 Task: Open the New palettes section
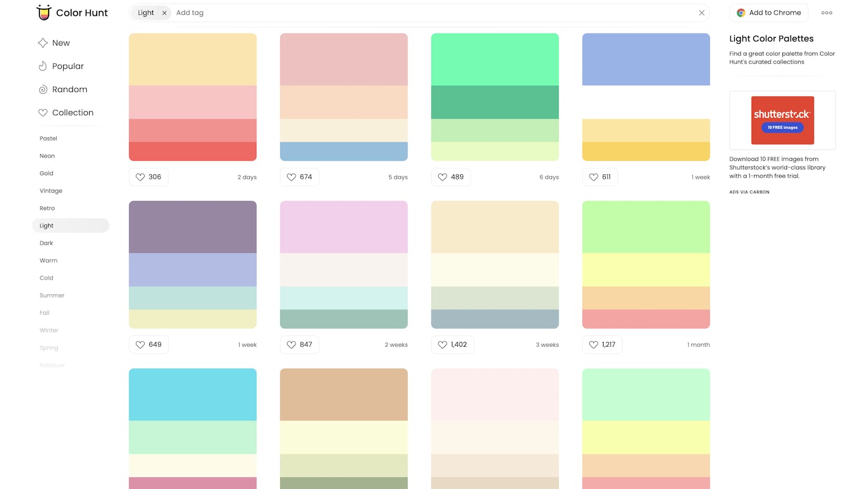point(60,43)
